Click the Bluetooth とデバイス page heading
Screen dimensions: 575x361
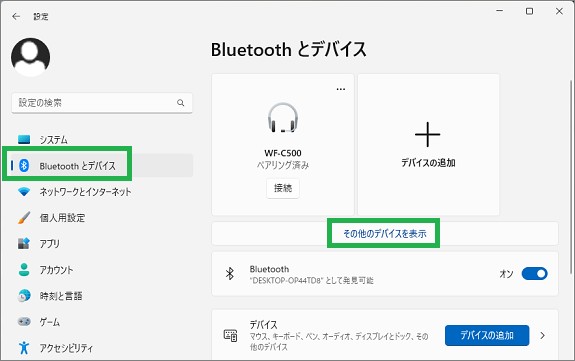tap(289, 50)
